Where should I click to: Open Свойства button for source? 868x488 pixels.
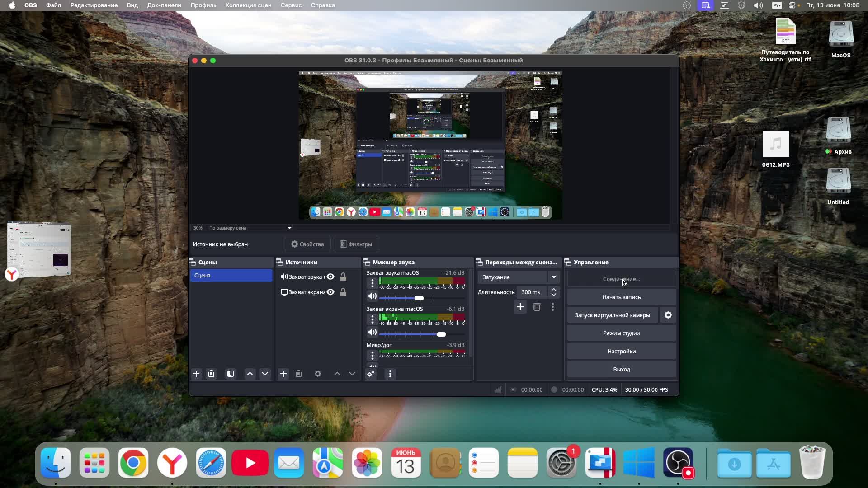pos(307,244)
